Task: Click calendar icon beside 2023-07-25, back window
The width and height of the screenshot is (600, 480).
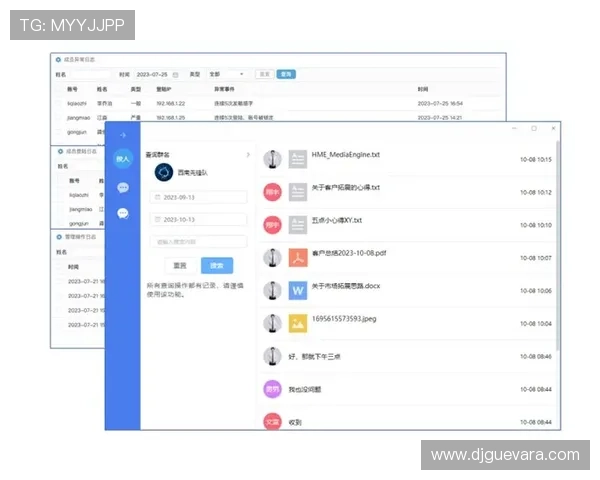Action: click(x=176, y=75)
